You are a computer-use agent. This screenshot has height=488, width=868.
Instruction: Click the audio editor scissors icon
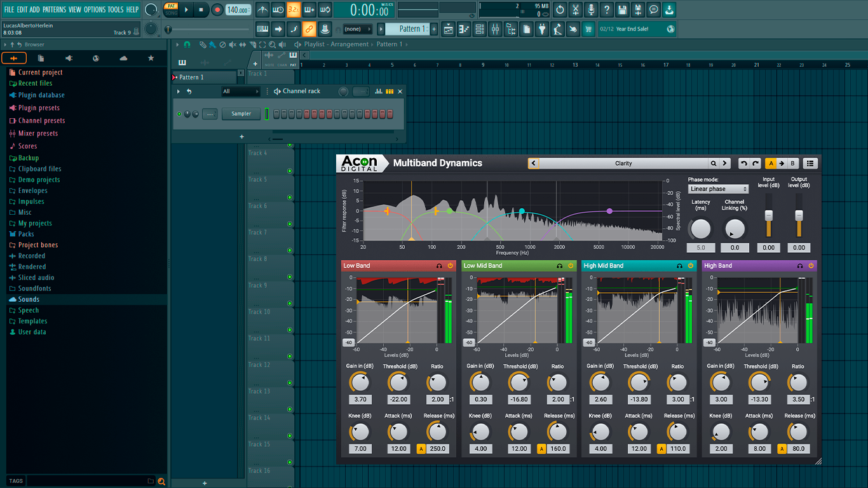[x=576, y=10]
